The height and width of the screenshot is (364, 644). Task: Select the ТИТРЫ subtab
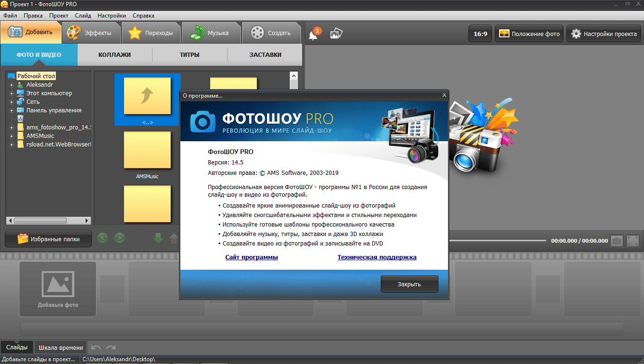coord(189,55)
